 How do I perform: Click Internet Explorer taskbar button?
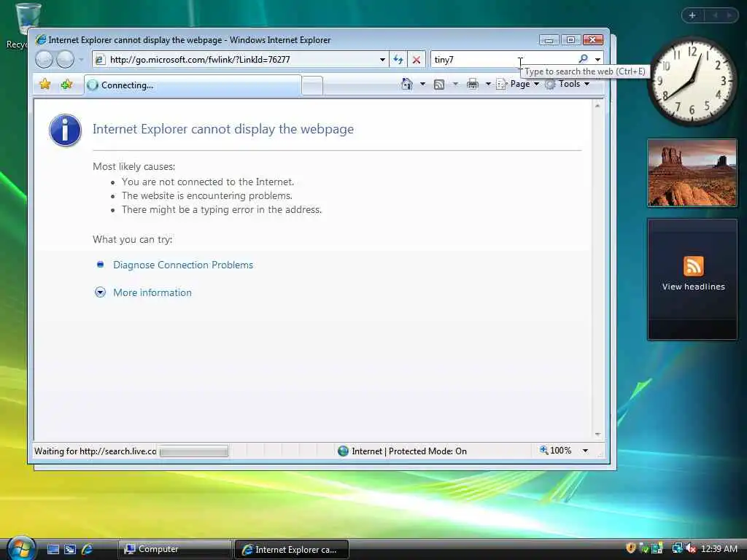[292, 550]
